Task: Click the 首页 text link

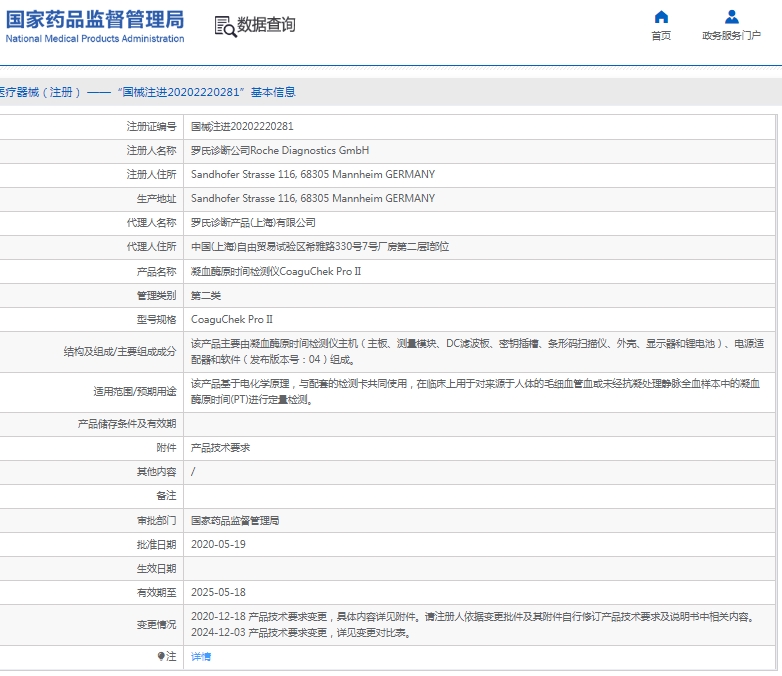Action: click(x=661, y=35)
